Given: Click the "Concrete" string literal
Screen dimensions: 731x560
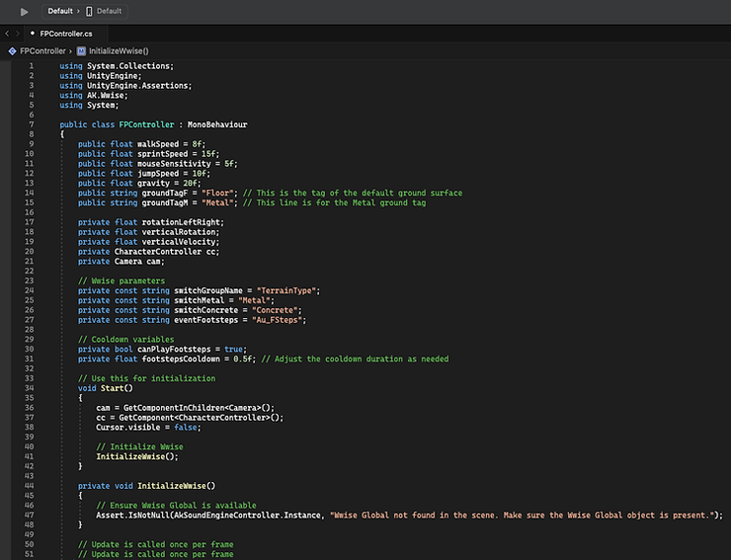Looking at the screenshot, I should (275, 310).
